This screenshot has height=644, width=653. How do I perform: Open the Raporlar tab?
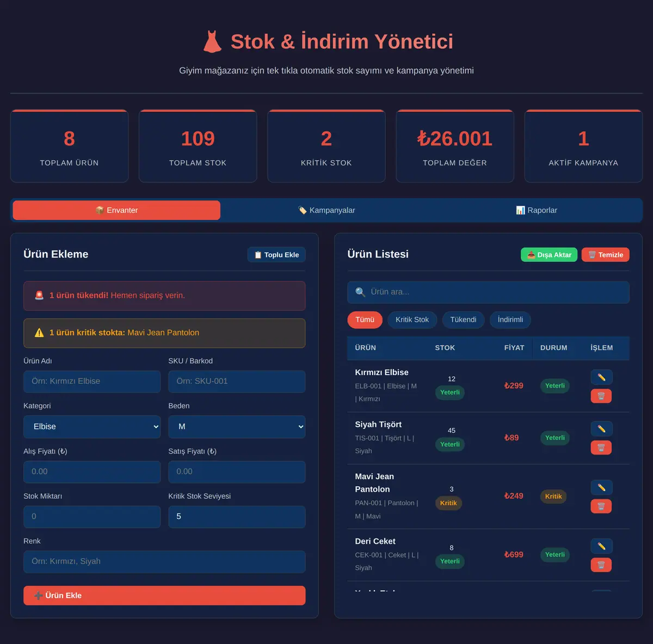[x=537, y=210]
